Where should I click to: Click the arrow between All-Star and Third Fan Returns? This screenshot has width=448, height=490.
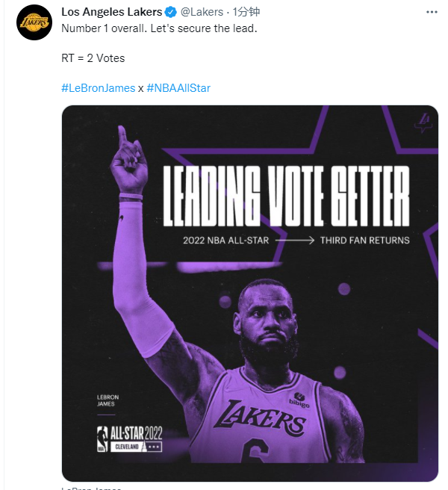point(295,241)
